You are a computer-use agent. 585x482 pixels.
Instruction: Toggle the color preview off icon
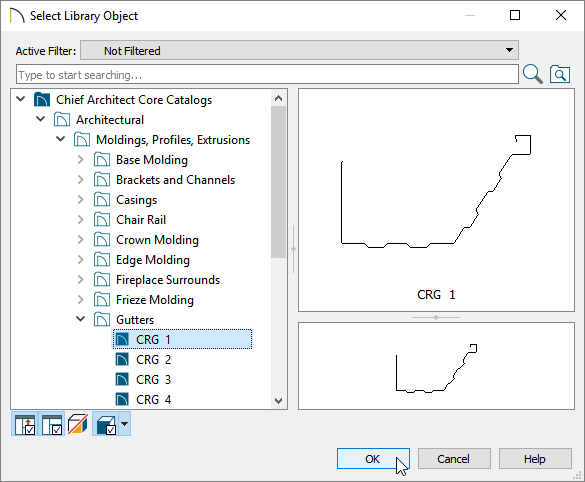tap(78, 424)
